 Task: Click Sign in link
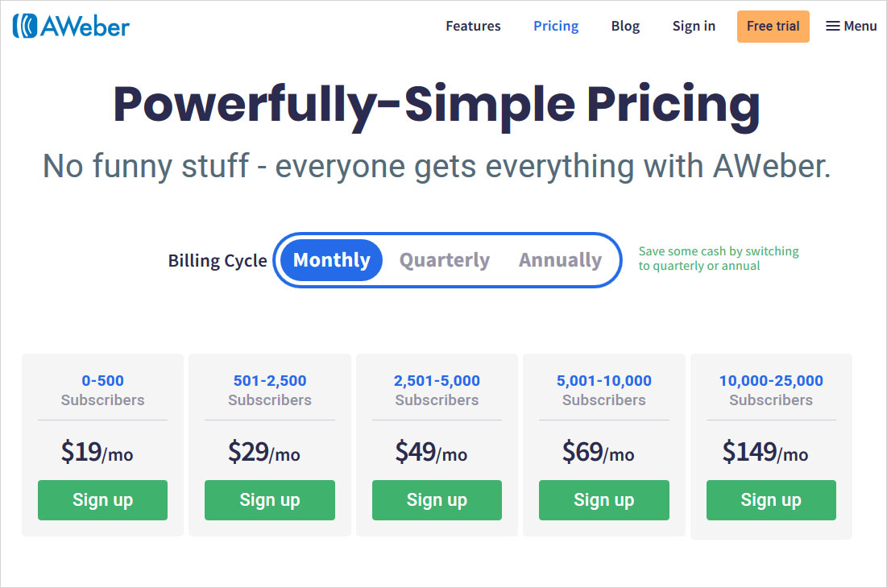(x=694, y=26)
